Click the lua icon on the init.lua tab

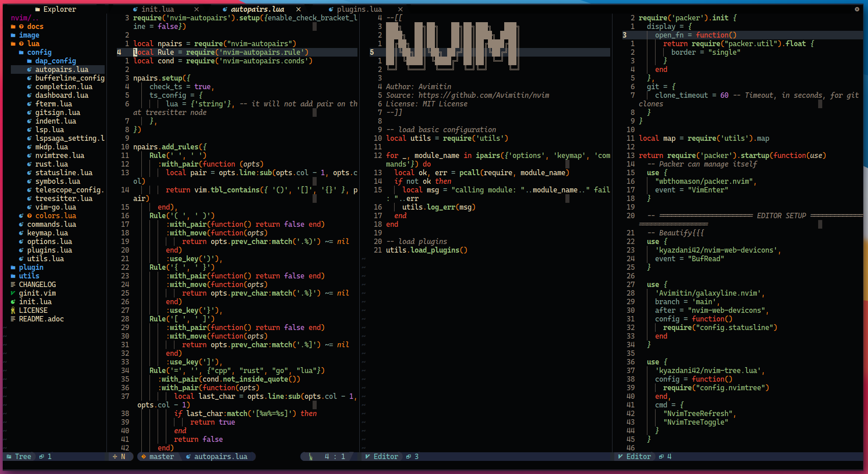[x=135, y=9]
